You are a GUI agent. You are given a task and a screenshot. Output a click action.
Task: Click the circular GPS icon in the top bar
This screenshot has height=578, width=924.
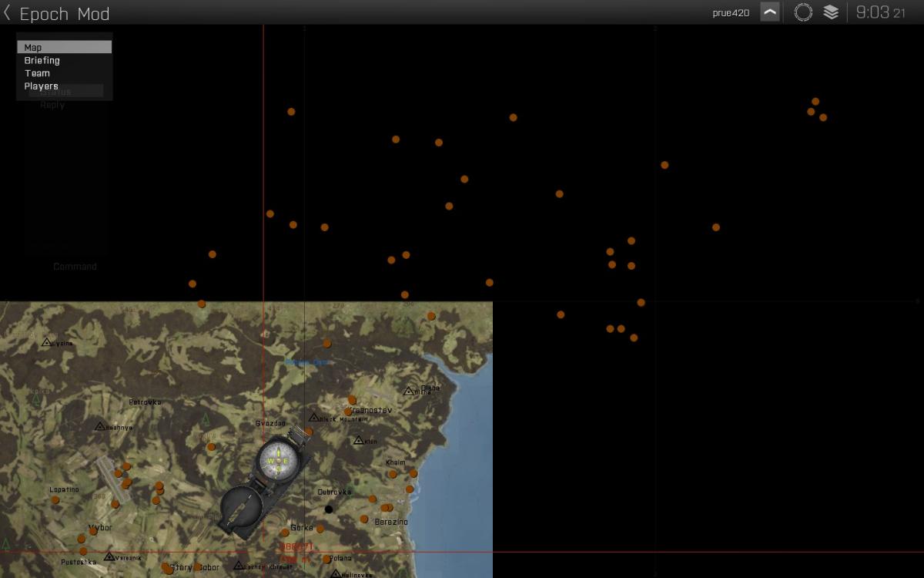[803, 12]
